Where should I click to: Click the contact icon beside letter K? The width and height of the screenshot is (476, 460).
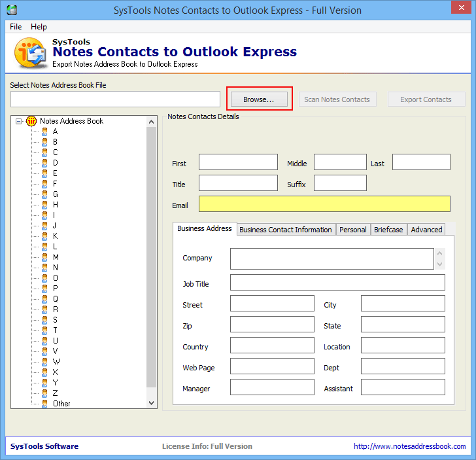click(x=44, y=236)
